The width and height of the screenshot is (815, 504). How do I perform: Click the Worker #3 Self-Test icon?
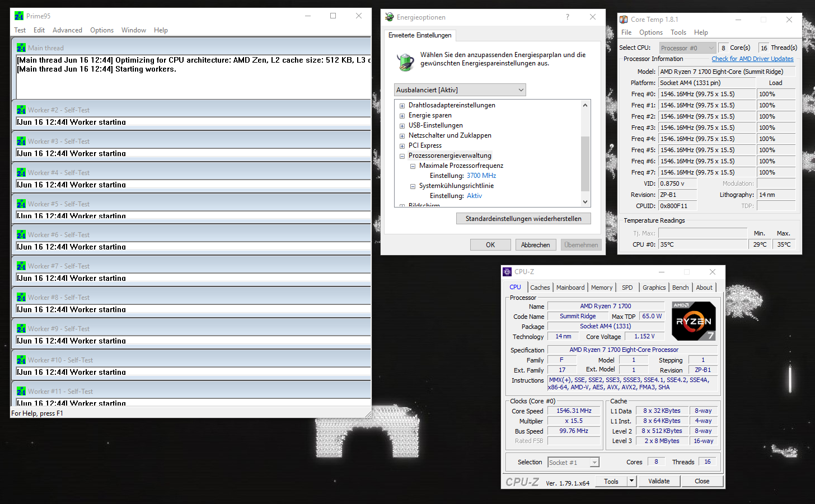[x=21, y=142]
